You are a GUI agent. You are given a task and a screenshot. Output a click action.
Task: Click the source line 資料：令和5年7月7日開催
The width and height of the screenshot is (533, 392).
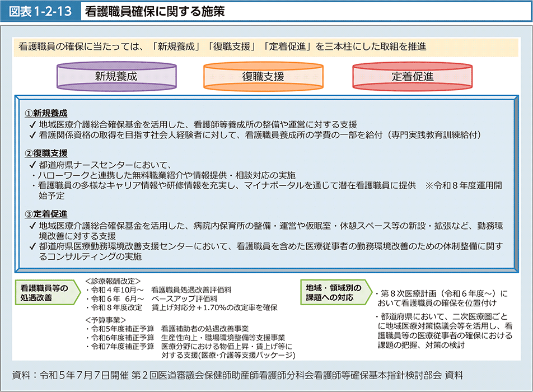pyautogui.click(x=237, y=375)
